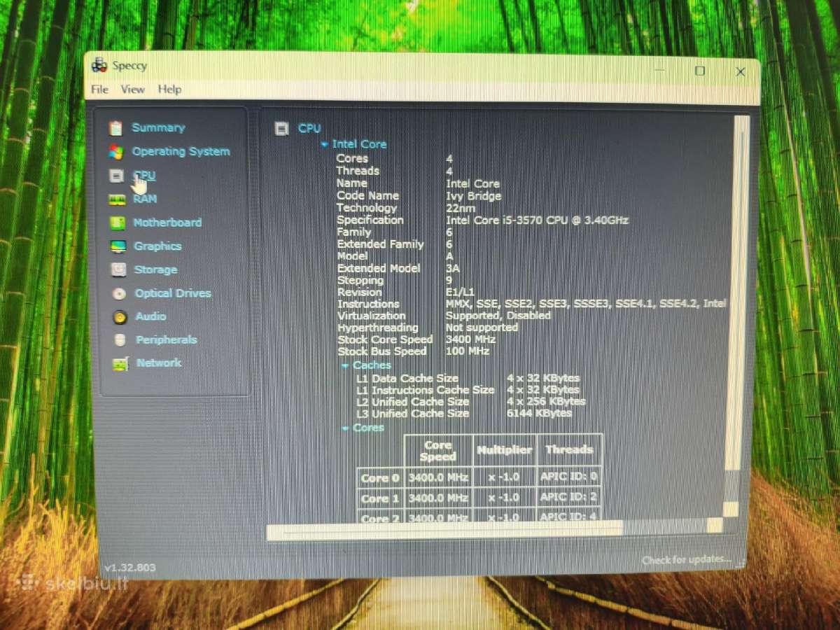Click the Network card icon

[x=121, y=364]
